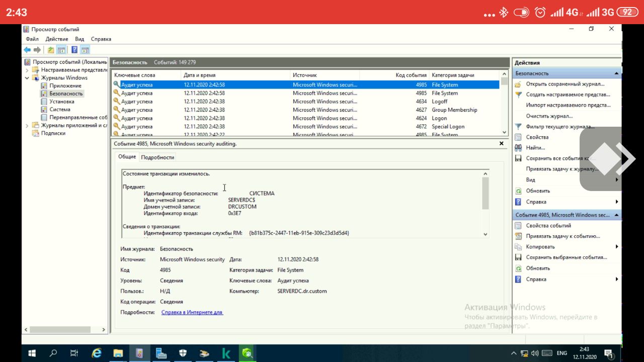Click Импорт настраиваемого представления action

click(x=568, y=105)
